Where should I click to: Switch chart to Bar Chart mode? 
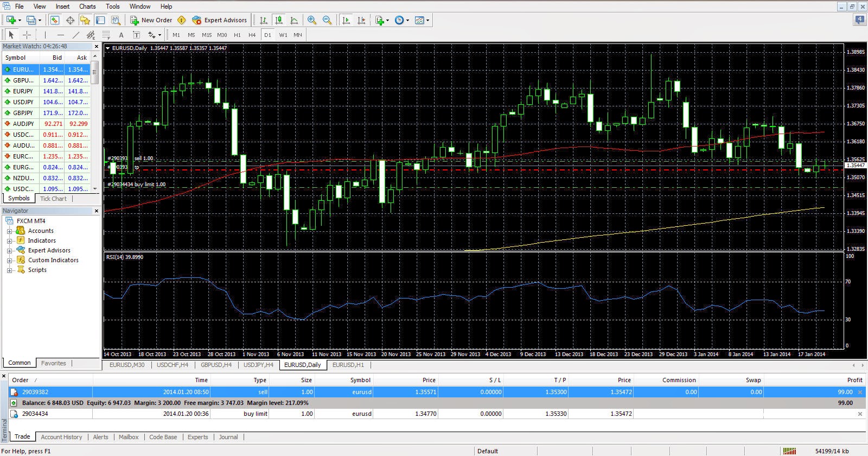coord(264,20)
